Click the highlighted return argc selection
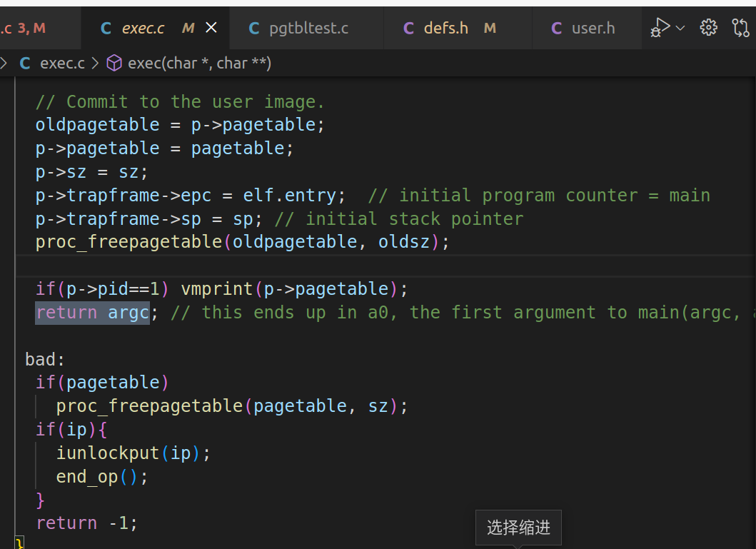756x549 pixels. 92,312
